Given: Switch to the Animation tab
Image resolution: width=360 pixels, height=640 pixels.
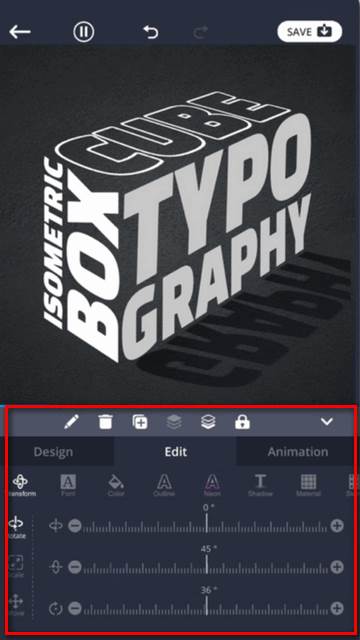Looking at the screenshot, I should (298, 452).
